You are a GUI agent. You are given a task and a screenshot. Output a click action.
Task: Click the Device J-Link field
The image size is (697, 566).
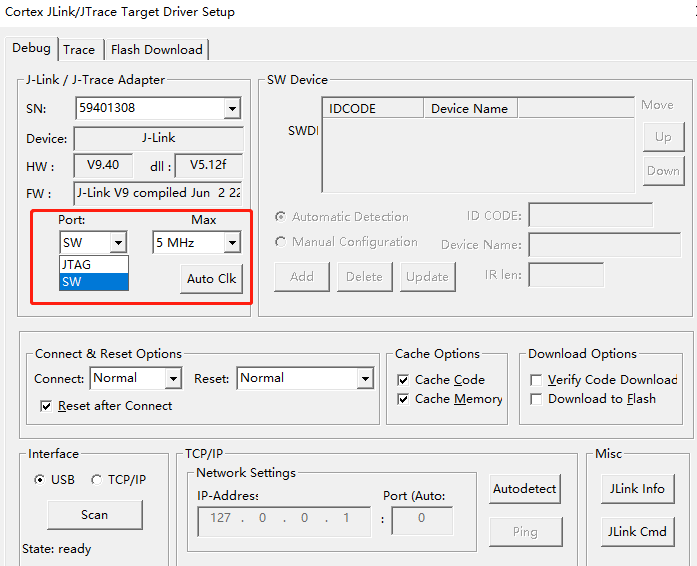click(x=158, y=138)
